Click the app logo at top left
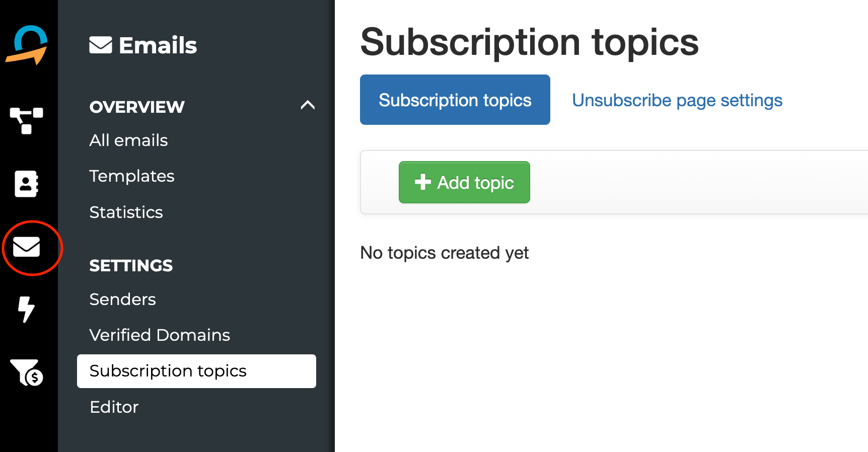This screenshot has width=868, height=452. (27, 45)
